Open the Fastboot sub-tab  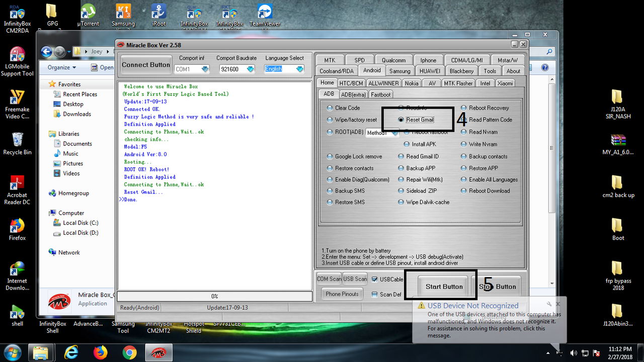coord(381,94)
